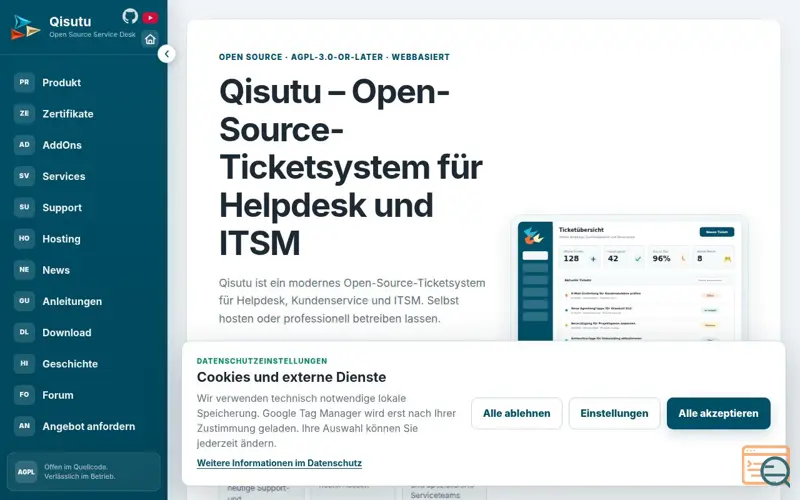Image resolution: width=800 pixels, height=500 pixels.
Task: Click the FO badge icon beside Forum
Action: click(24, 395)
